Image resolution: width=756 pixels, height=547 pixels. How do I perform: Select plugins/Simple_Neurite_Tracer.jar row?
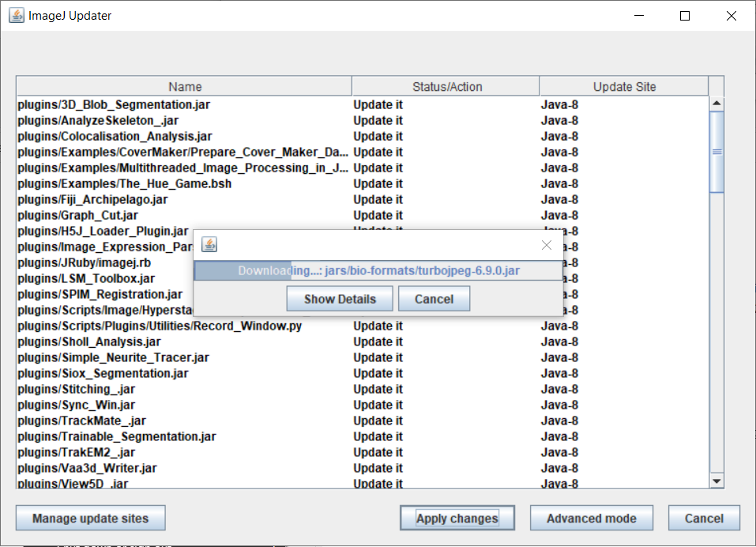(363, 358)
